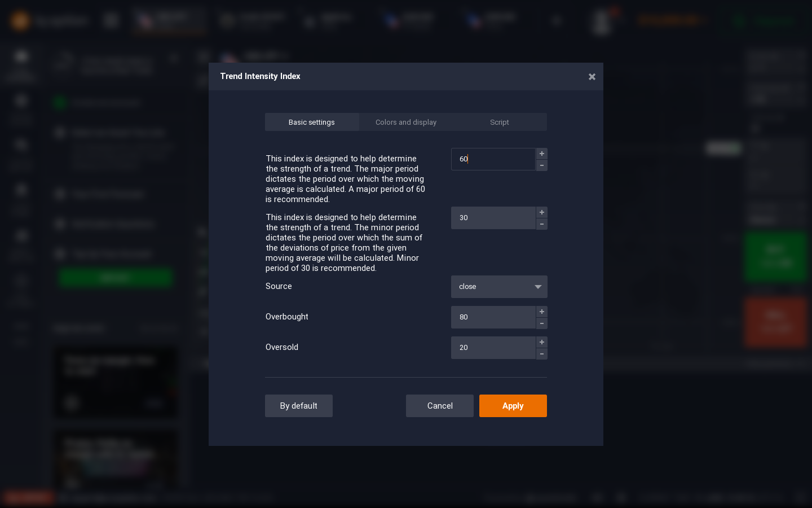The image size is (812, 508).
Task: Decrease the Overbought value
Action: [x=542, y=323]
